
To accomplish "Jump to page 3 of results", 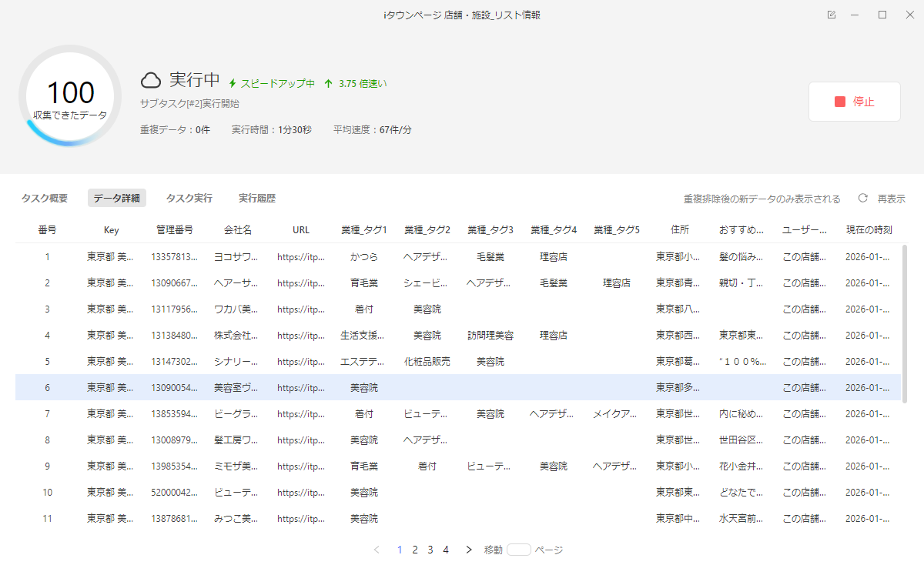I will (x=430, y=550).
